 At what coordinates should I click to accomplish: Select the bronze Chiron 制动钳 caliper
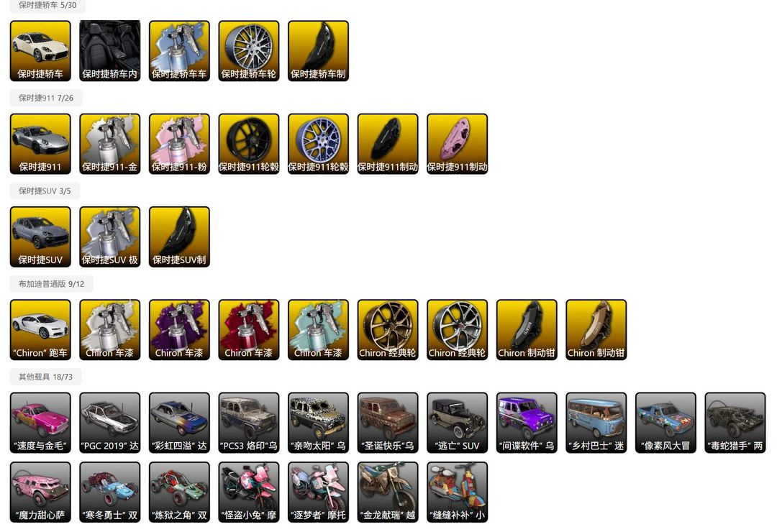click(596, 329)
